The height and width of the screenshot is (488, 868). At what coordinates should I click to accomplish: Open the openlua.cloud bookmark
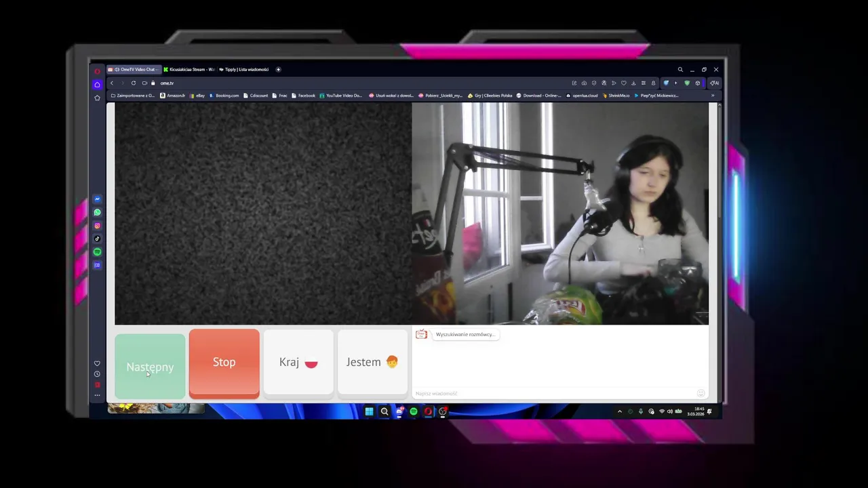point(583,96)
